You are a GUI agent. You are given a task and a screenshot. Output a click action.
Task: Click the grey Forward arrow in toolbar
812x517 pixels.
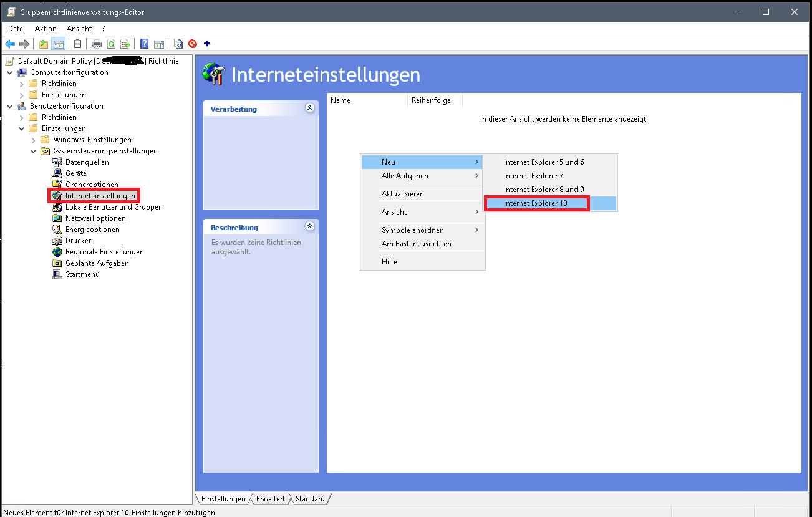(24, 44)
